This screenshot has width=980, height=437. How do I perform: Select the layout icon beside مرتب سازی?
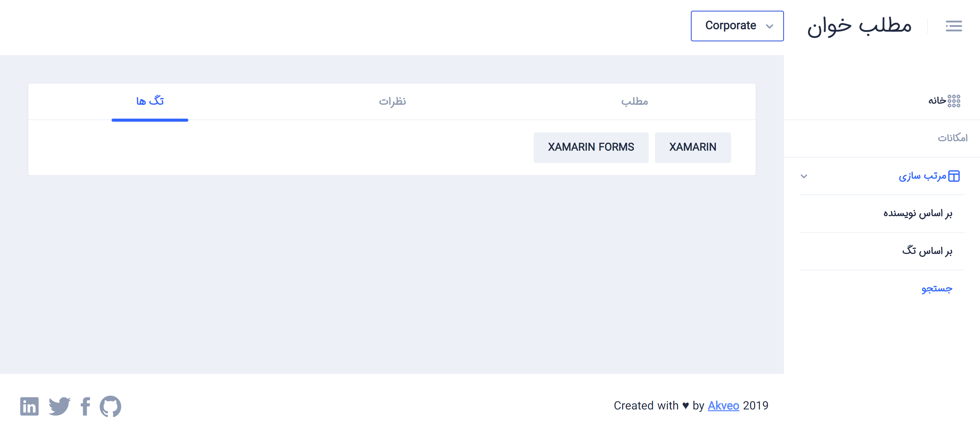[x=954, y=176]
